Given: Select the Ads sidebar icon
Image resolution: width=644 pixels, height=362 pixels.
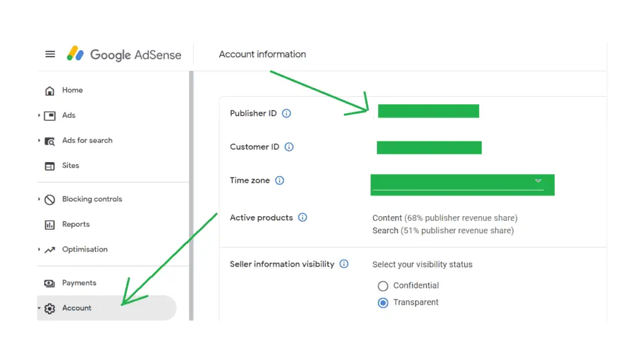Looking at the screenshot, I should click(48, 115).
